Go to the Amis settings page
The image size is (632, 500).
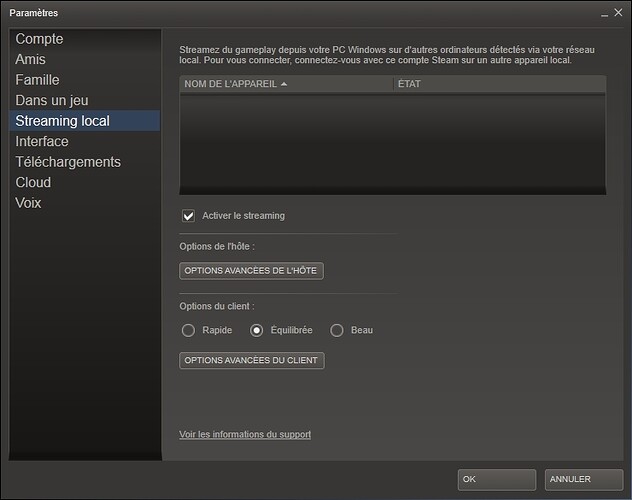[30, 60]
